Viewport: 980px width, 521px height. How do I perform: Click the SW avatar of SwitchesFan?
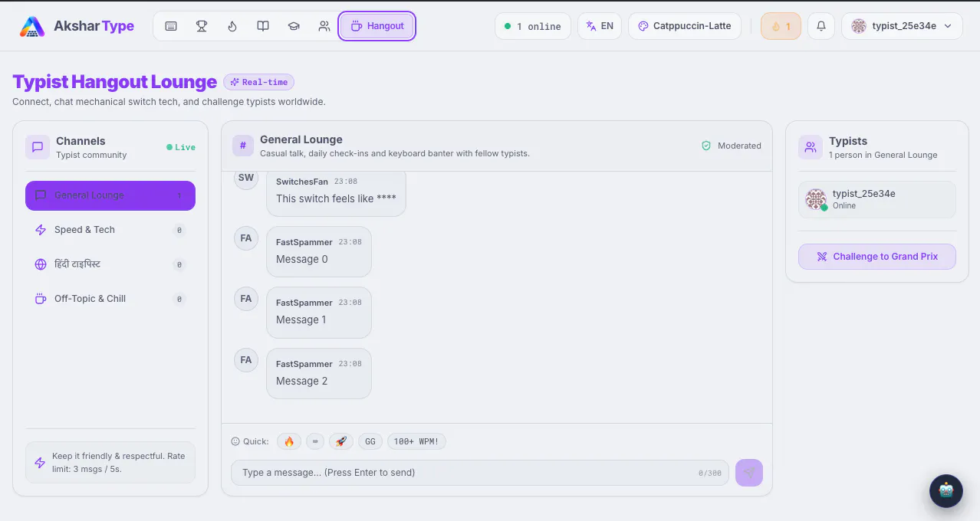(246, 178)
